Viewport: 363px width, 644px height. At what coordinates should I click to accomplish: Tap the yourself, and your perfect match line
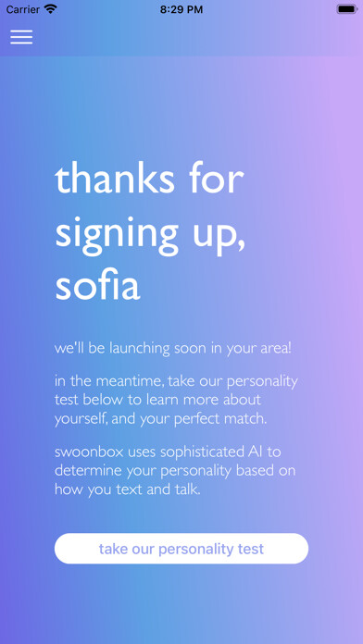pyautogui.click(x=161, y=419)
